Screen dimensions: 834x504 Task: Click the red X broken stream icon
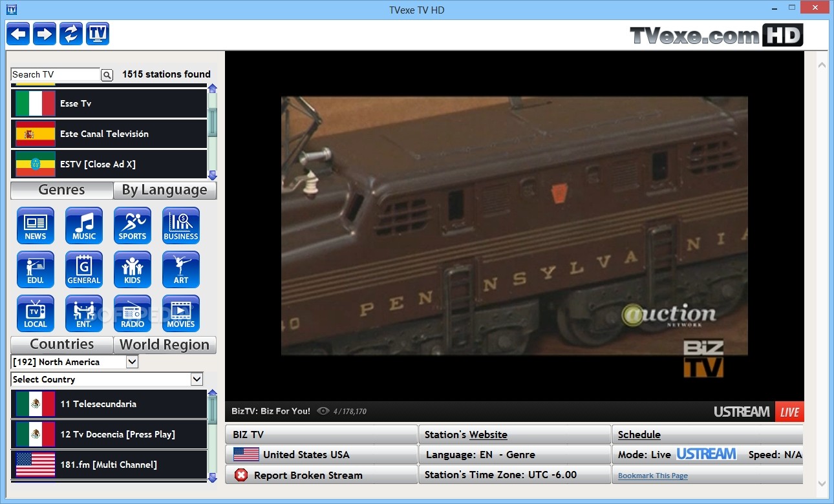click(x=241, y=475)
